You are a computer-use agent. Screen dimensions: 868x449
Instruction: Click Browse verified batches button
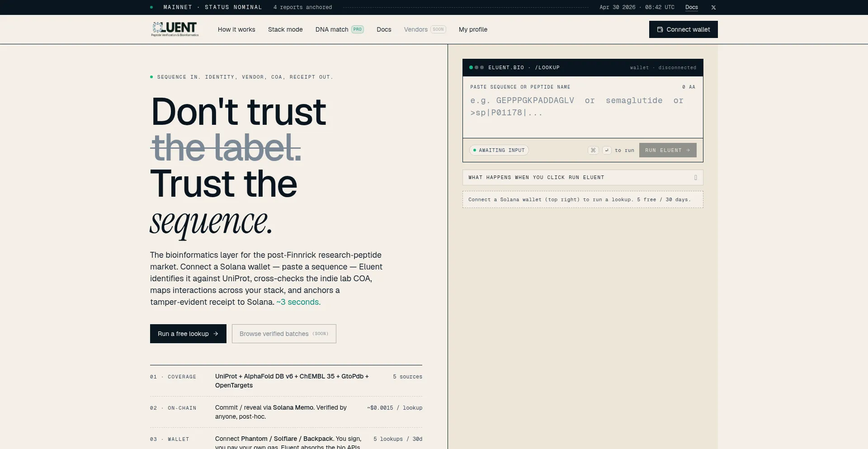click(x=284, y=334)
